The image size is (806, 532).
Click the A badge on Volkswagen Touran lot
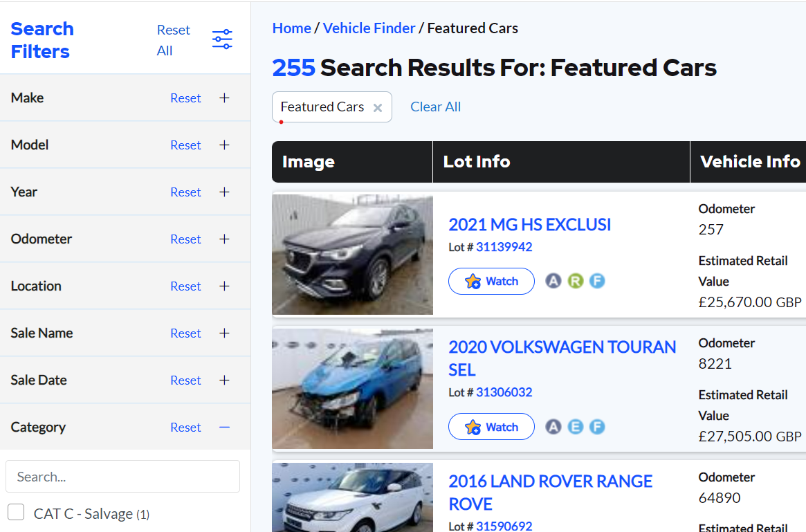(x=553, y=427)
